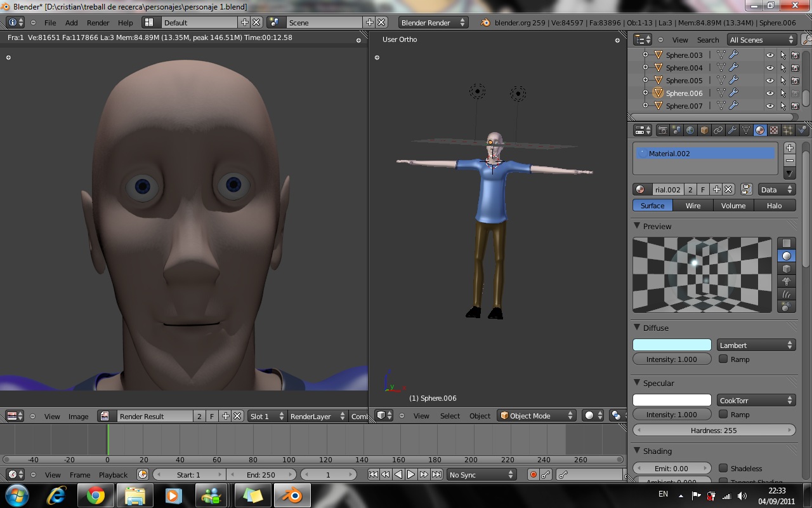Open the Help menu
The height and width of the screenshot is (508, 812).
click(x=126, y=22)
